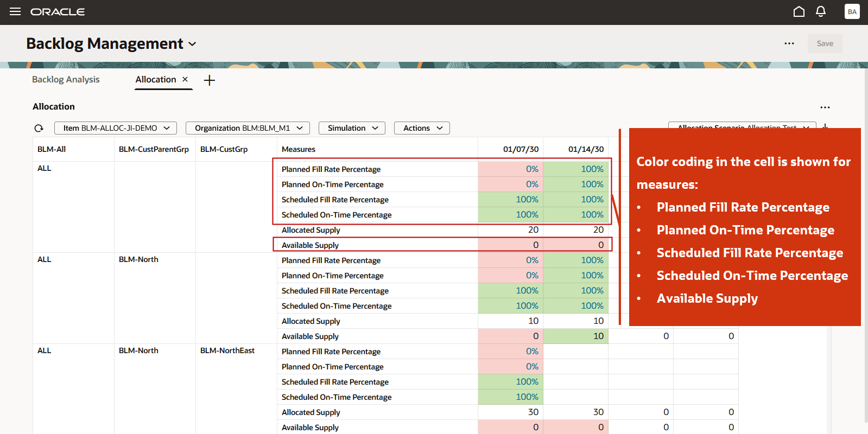Close the Allocation tab
Screen dimensions: 868x434
(185, 79)
